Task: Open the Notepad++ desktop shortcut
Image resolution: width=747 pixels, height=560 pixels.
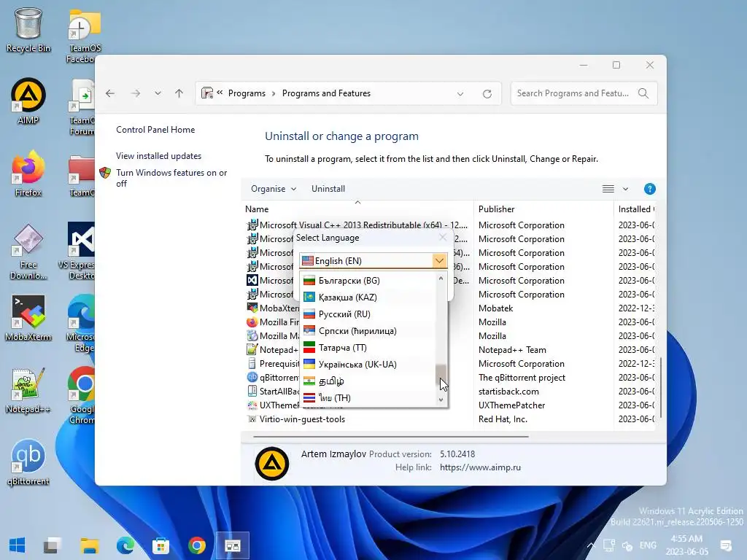Action: pos(28,391)
